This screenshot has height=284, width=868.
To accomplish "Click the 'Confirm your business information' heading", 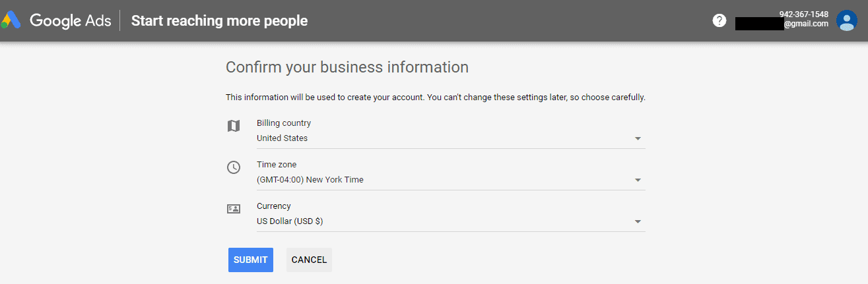I will (x=347, y=67).
